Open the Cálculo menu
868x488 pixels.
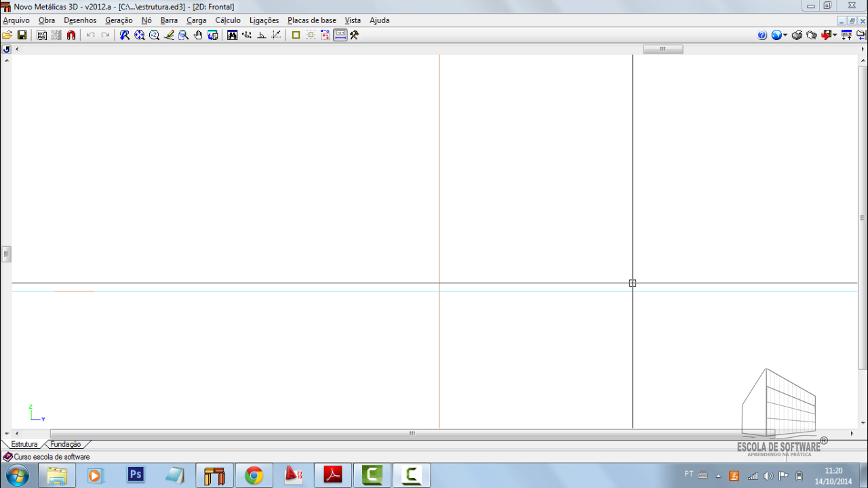[x=228, y=20]
